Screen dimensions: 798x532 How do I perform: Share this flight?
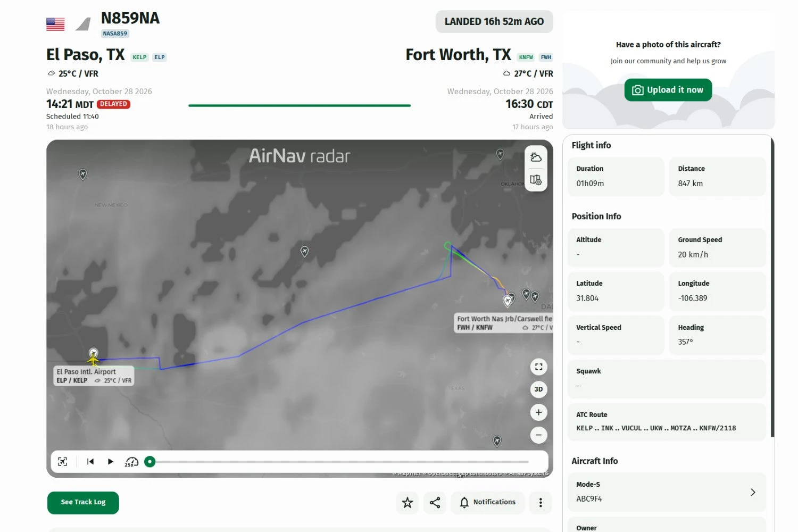pos(435,502)
